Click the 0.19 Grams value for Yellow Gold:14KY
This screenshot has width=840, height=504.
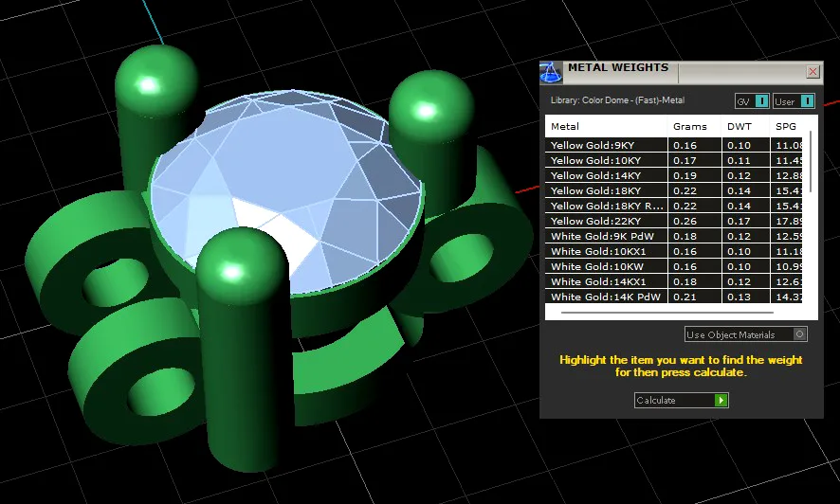[x=685, y=175]
